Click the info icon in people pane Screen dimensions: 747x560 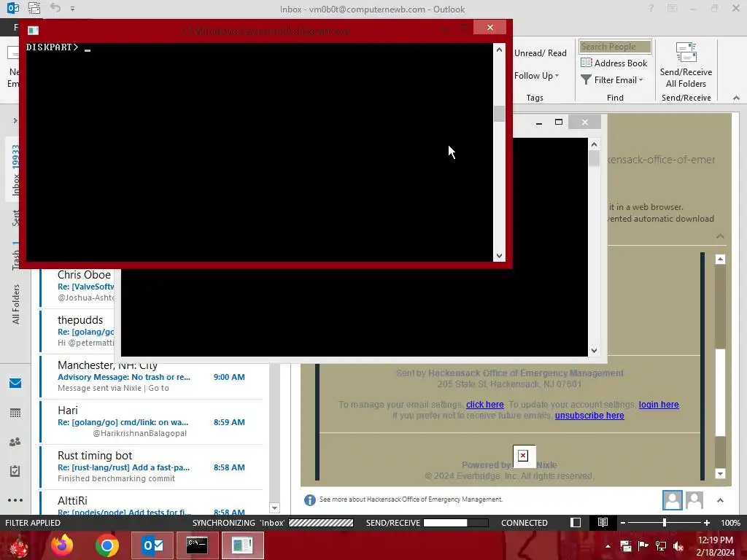pos(309,500)
